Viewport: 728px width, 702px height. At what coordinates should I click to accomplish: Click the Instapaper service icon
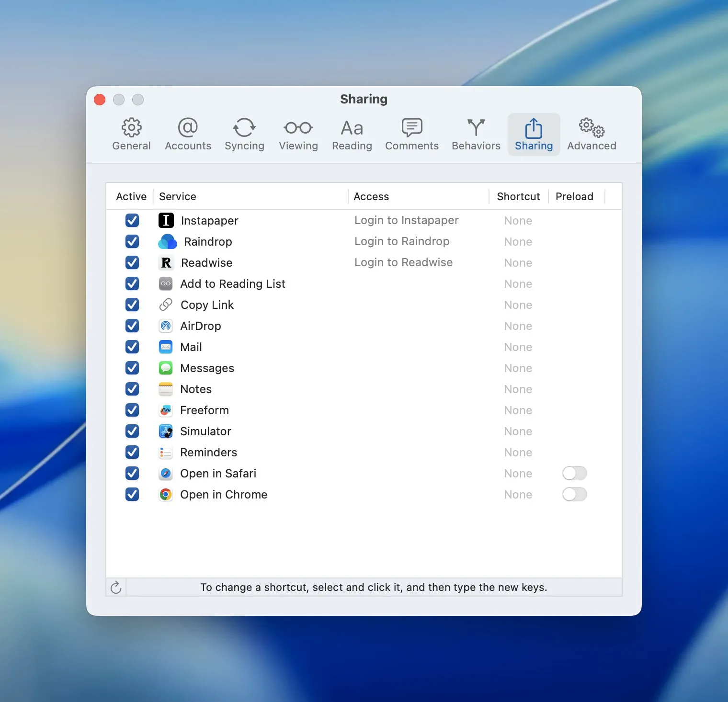(x=166, y=220)
